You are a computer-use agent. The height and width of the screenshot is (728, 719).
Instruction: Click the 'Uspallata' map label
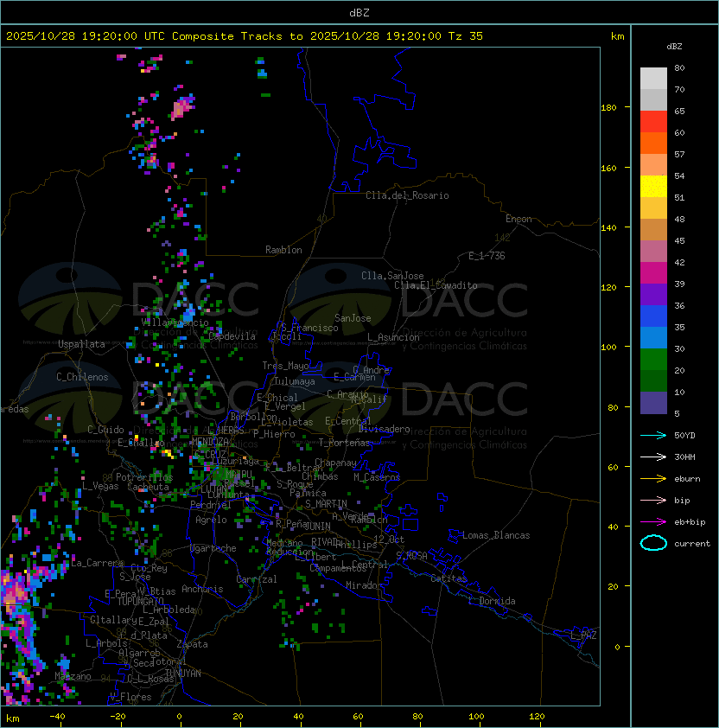[x=81, y=344]
